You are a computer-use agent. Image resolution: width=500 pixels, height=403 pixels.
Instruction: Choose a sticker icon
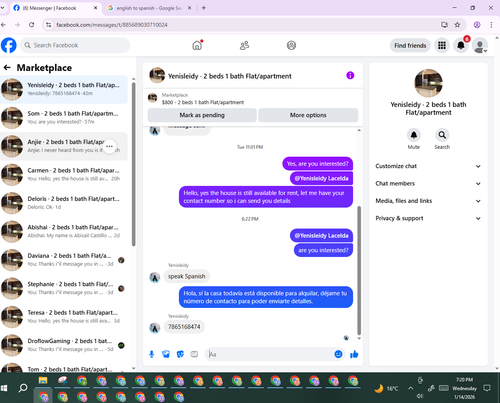coord(180,354)
